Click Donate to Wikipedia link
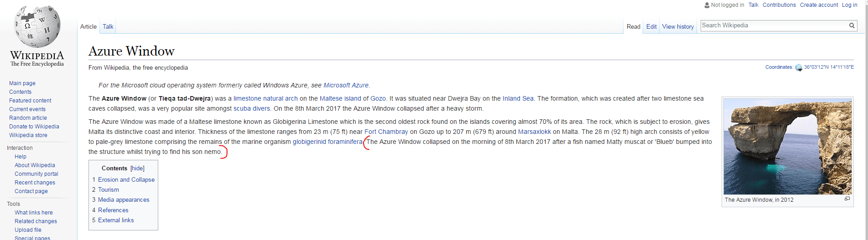This screenshot has height=240, width=868. pos(34,127)
